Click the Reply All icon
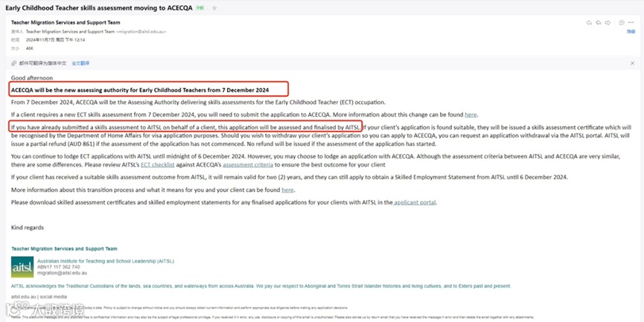 pos(599,22)
